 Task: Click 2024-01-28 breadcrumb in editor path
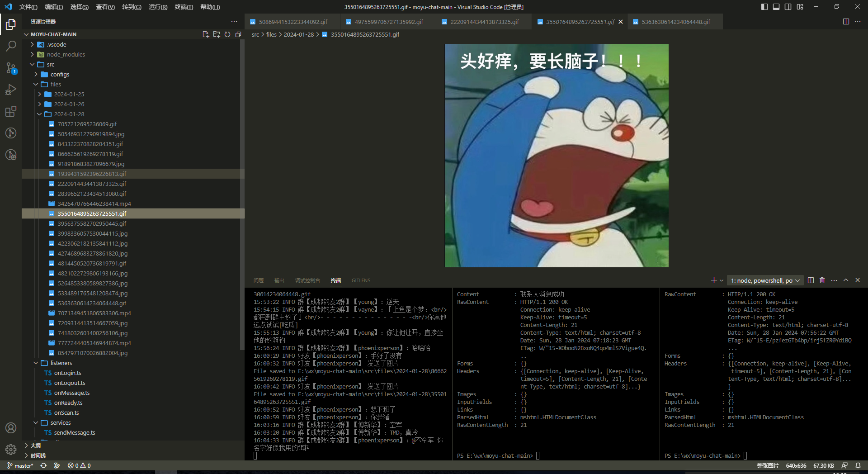298,34
